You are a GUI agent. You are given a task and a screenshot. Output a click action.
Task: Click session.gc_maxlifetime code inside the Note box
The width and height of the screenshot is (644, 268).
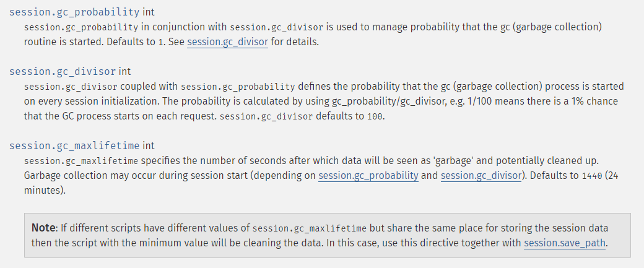(x=309, y=228)
